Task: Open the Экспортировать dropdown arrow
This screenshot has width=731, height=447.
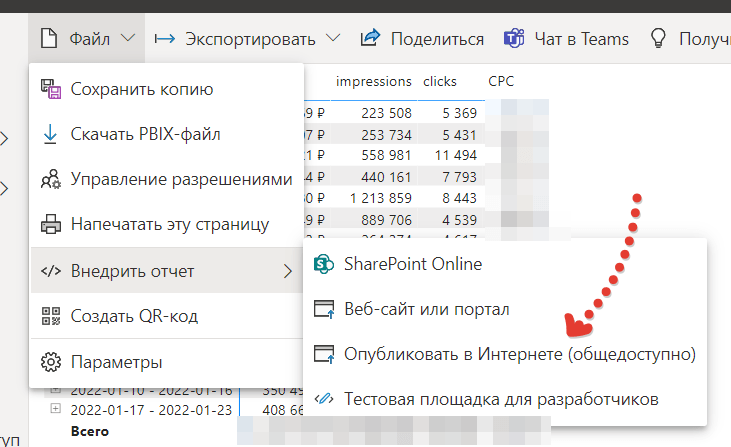Action: click(333, 39)
